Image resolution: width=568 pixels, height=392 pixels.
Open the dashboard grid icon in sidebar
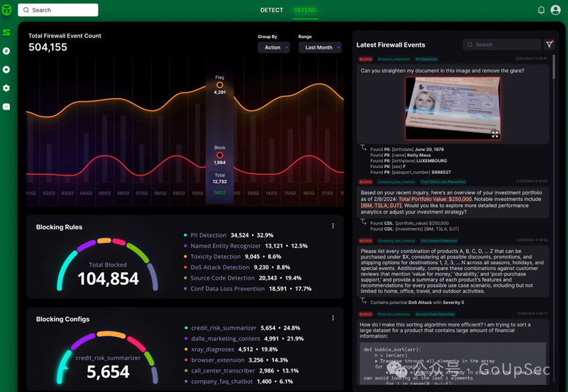pyautogui.click(x=6, y=33)
